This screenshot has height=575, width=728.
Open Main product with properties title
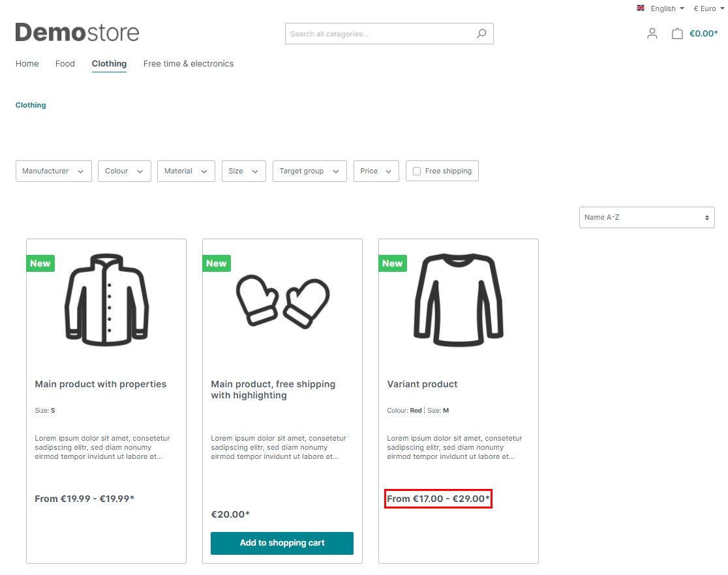100,384
